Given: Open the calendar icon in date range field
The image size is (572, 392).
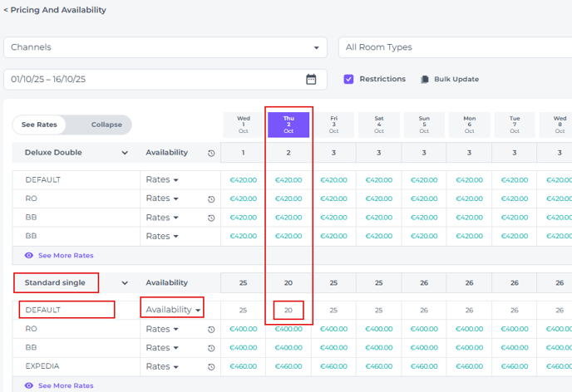Looking at the screenshot, I should (x=311, y=80).
